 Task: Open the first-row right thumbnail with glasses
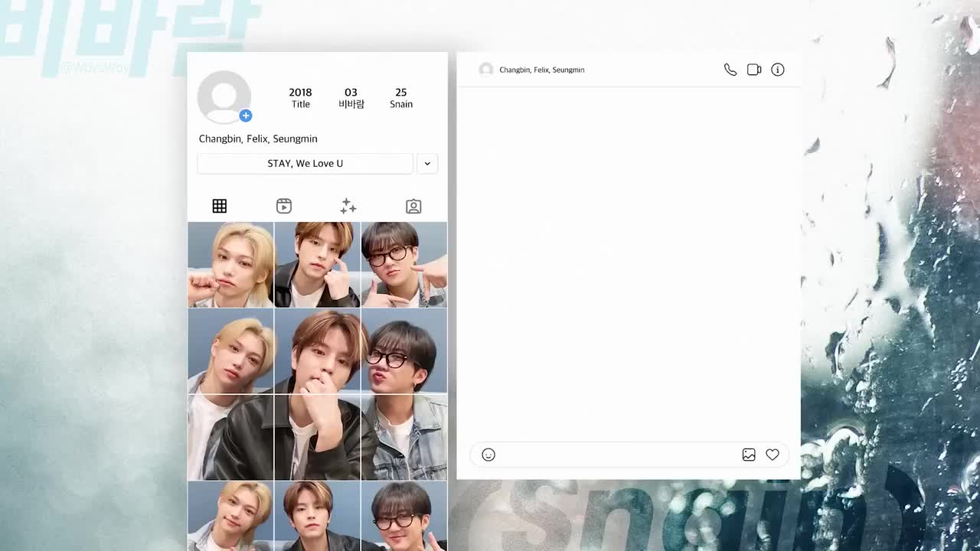tap(404, 265)
